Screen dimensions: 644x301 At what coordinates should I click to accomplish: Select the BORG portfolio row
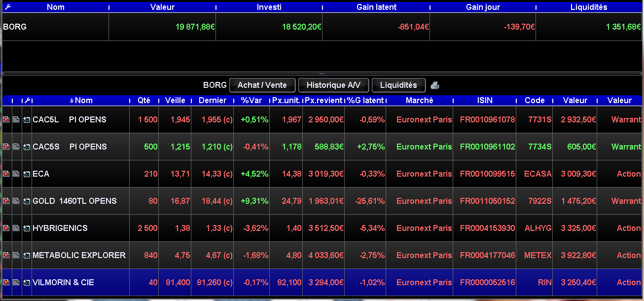pos(322,27)
